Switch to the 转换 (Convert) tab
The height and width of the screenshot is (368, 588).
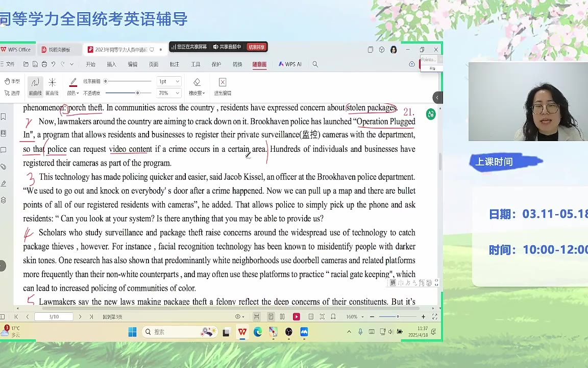[x=237, y=64]
